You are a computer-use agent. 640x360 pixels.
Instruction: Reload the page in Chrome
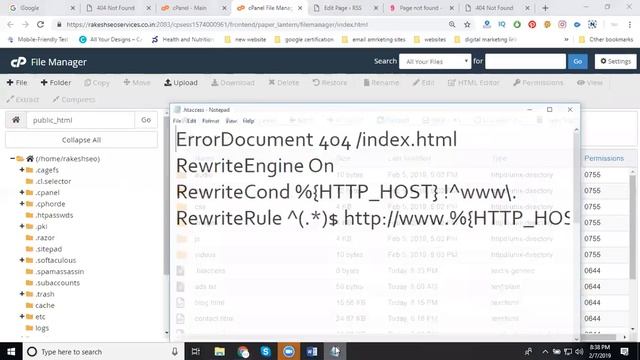point(40,24)
